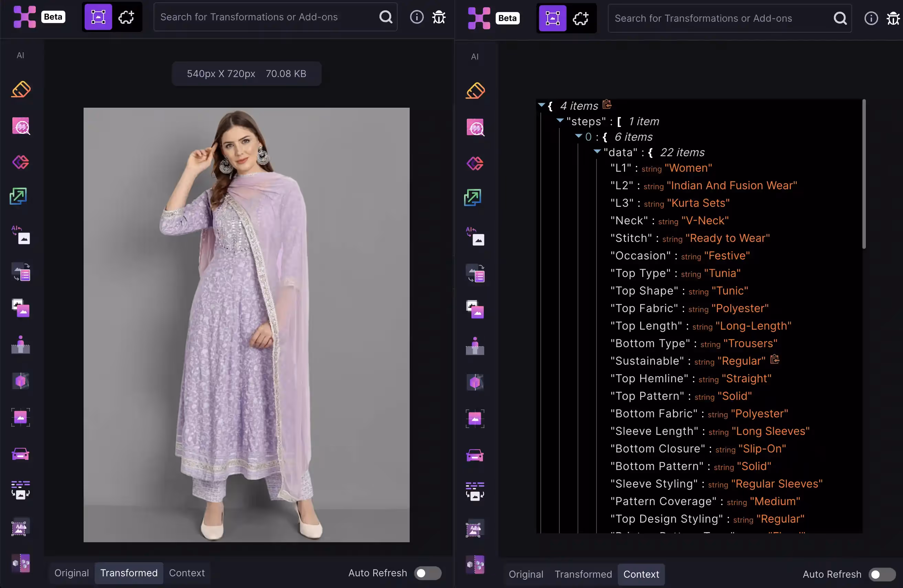Screen dimensions: 903x588
Task: Click the "Festive" Occasion value
Action: tap(727, 256)
